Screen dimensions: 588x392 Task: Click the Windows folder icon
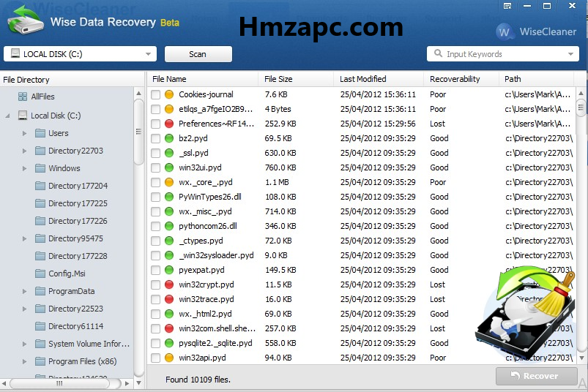(x=40, y=168)
